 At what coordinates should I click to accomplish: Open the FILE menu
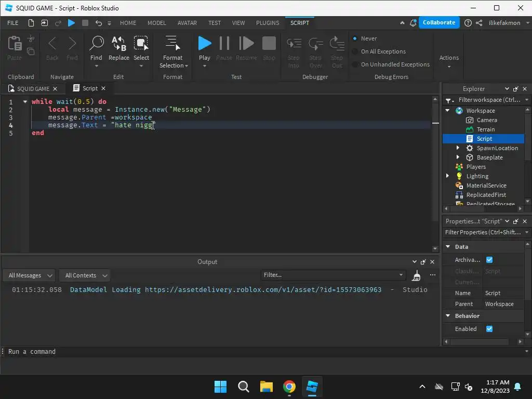[x=13, y=23]
